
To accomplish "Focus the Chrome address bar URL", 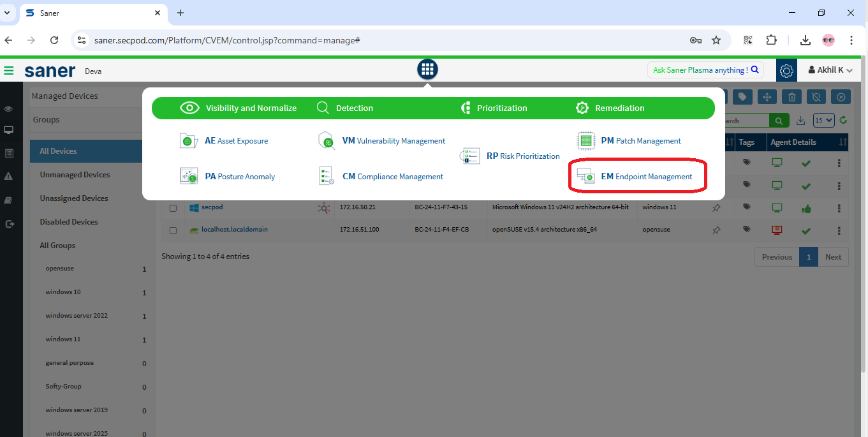I will coord(227,40).
